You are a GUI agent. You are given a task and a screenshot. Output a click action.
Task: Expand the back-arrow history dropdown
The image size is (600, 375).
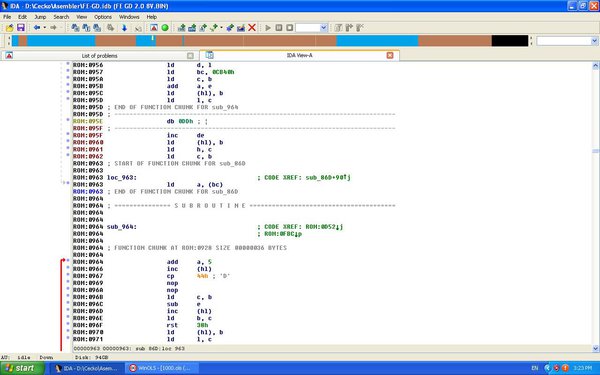45,28
